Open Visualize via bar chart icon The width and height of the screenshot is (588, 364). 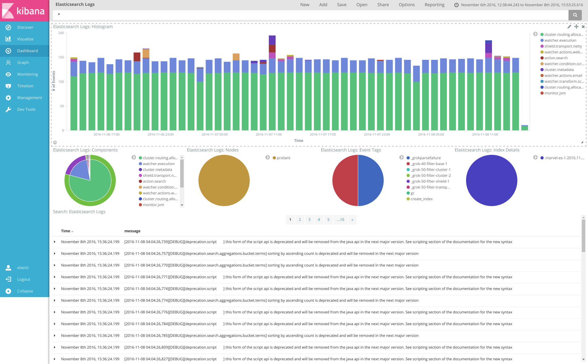click(x=8, y=39)
